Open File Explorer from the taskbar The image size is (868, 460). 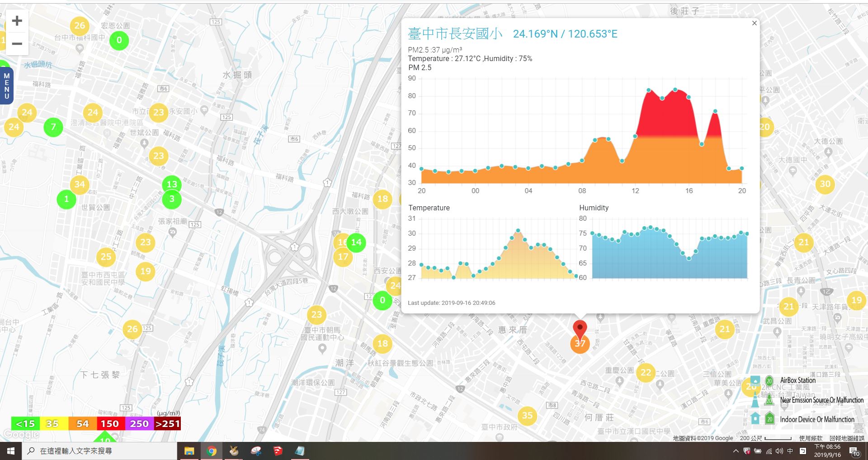coord(189,451)
